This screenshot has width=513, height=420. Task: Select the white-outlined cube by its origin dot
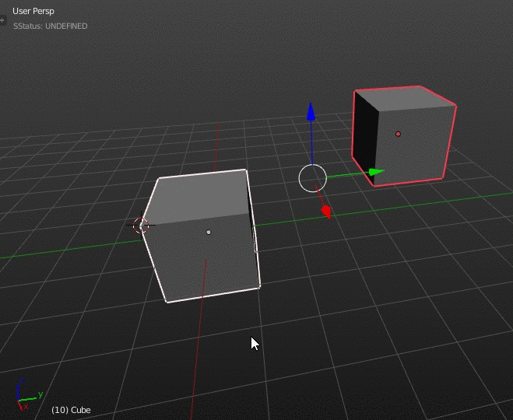(x=209, y=232)
